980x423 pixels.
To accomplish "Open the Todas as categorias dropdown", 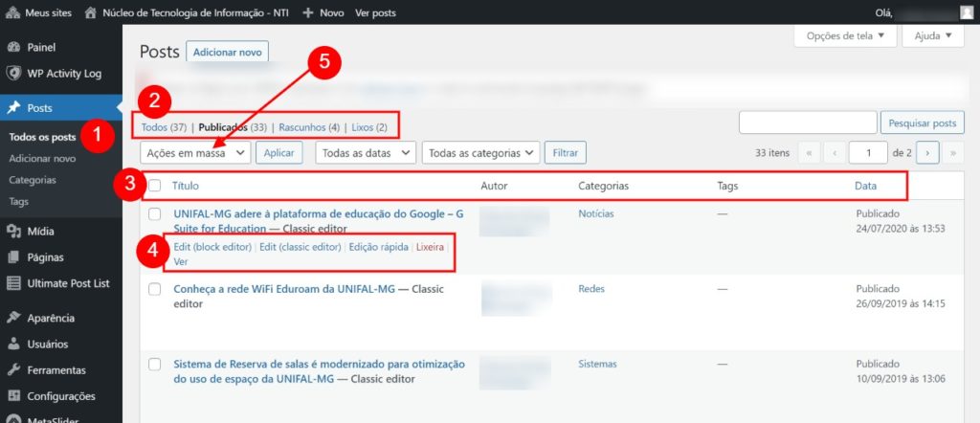I will [480, 152].
